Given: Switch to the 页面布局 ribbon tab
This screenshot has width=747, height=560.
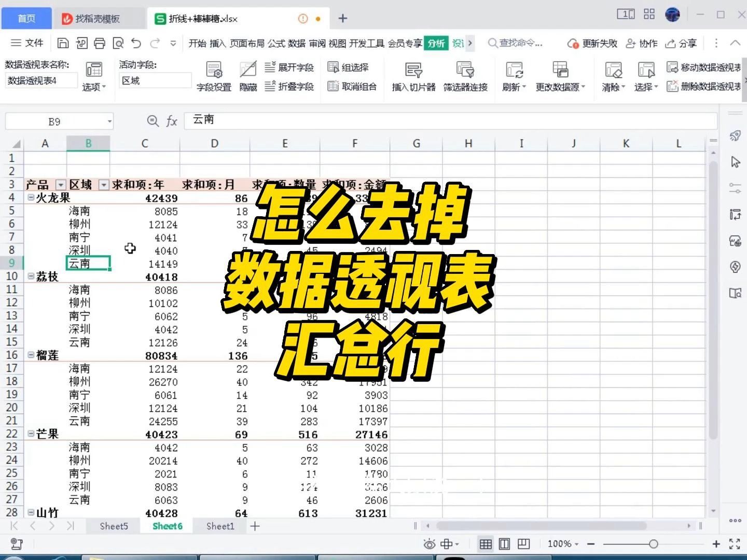Looking at the screenshot, I should tap(247, 44).
